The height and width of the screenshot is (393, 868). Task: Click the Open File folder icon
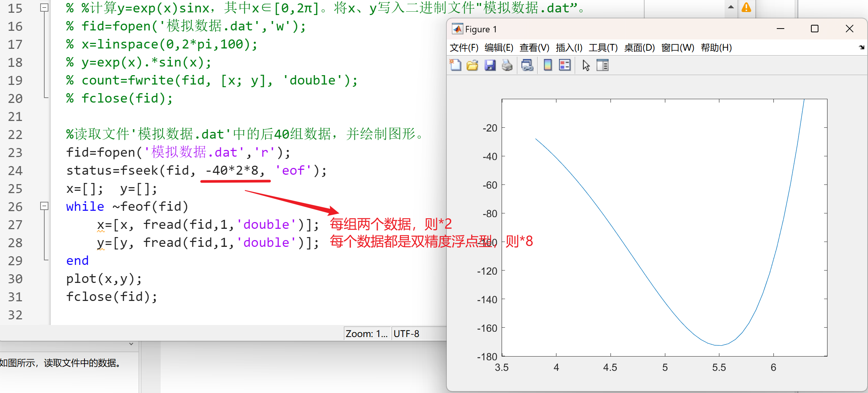click(x=472, y=65)
